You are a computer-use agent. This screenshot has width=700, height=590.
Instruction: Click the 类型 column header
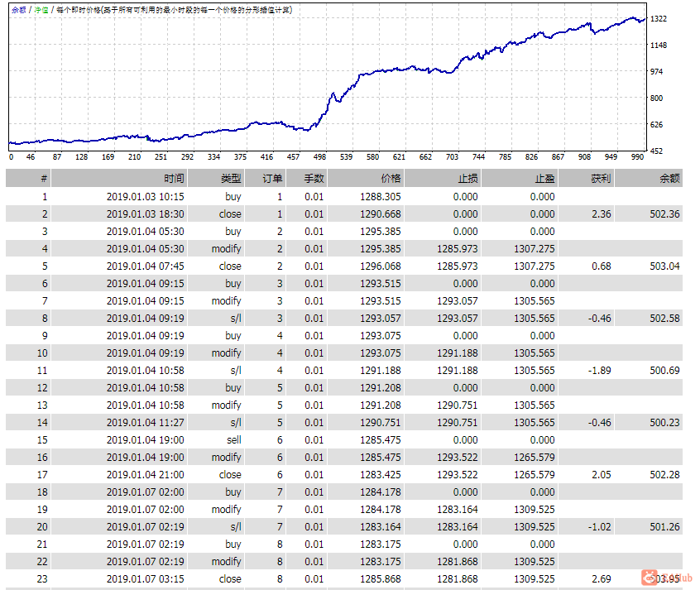point(216,179)
